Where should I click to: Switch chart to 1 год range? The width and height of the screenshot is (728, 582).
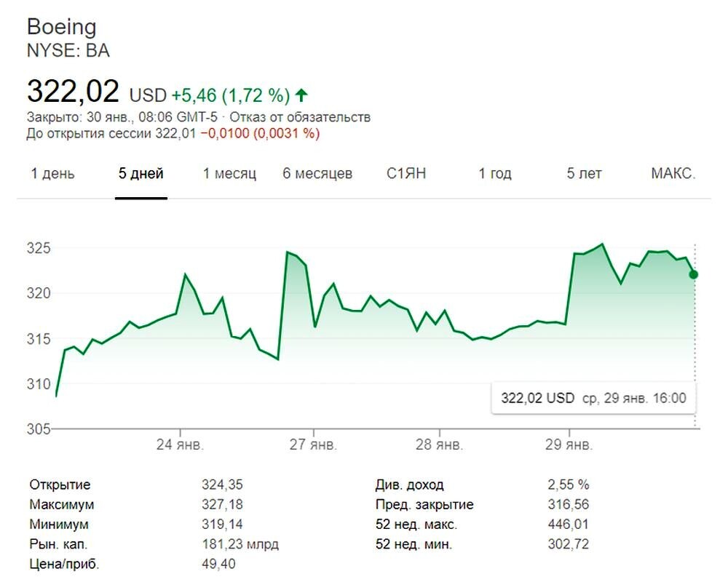495,174
